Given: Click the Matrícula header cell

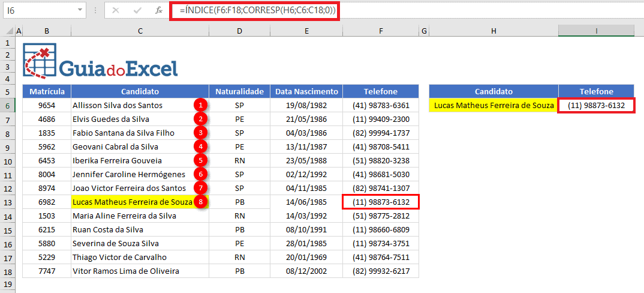Looking at the screenshot, I should pyautogui.click(x=47, y=91).
